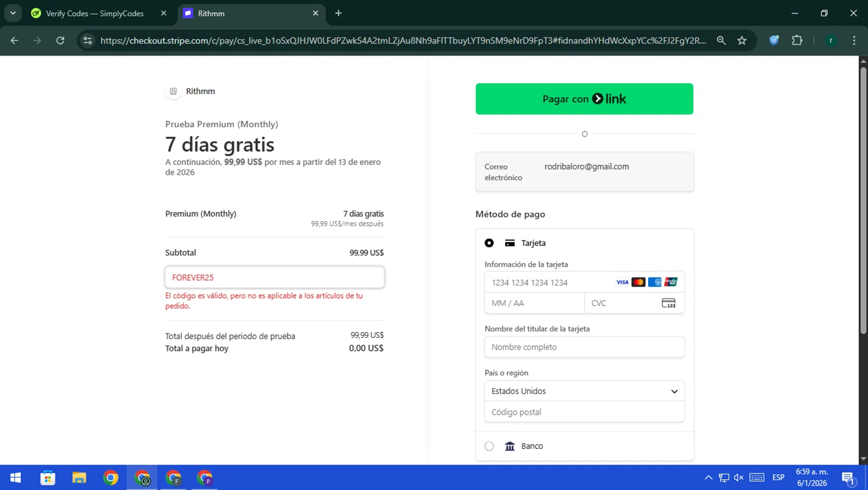The height and width of the screenshot is (490, 868).
Task: Click the email rodribaloro@gmail.com
Action: (587, 167)
